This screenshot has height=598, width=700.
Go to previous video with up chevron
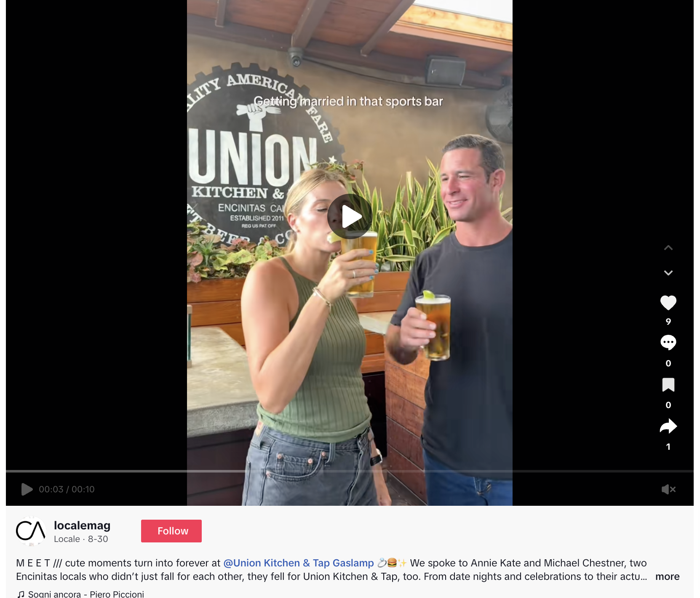[668, 248]
